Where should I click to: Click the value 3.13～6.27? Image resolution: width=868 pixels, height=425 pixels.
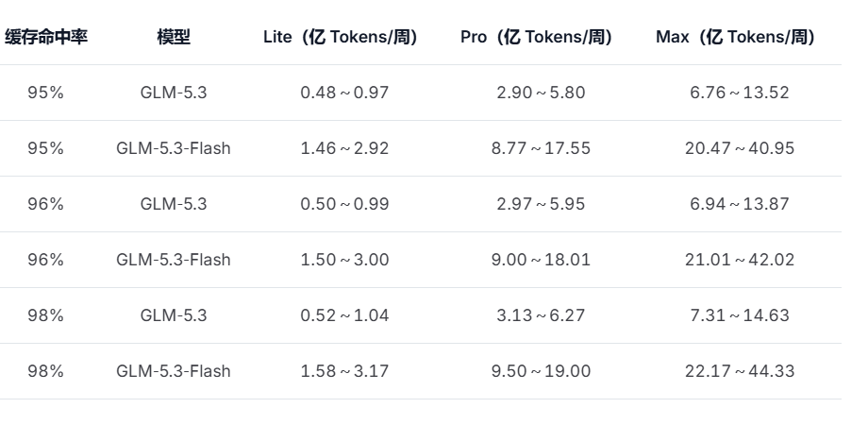pyautogui.click(x=541, y=315)
